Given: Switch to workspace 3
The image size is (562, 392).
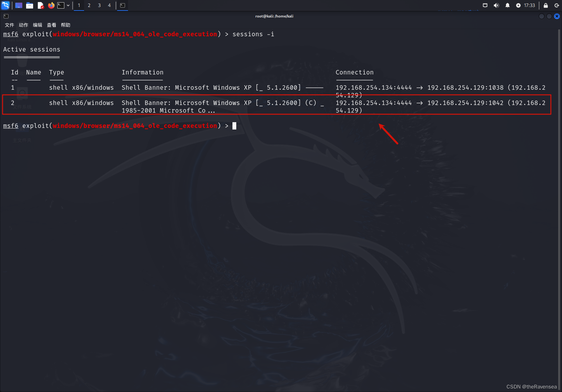Looking at the screenshot, I should [x=99, y=5].
